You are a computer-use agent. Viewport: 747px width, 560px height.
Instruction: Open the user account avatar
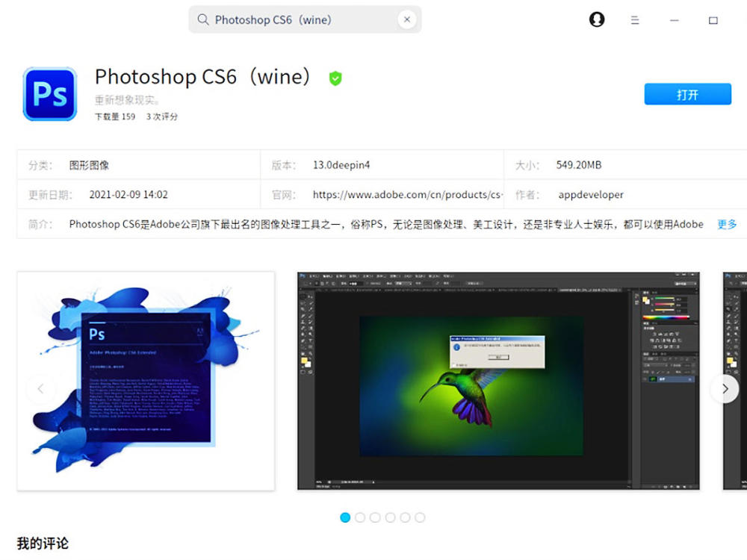(596, 19)
